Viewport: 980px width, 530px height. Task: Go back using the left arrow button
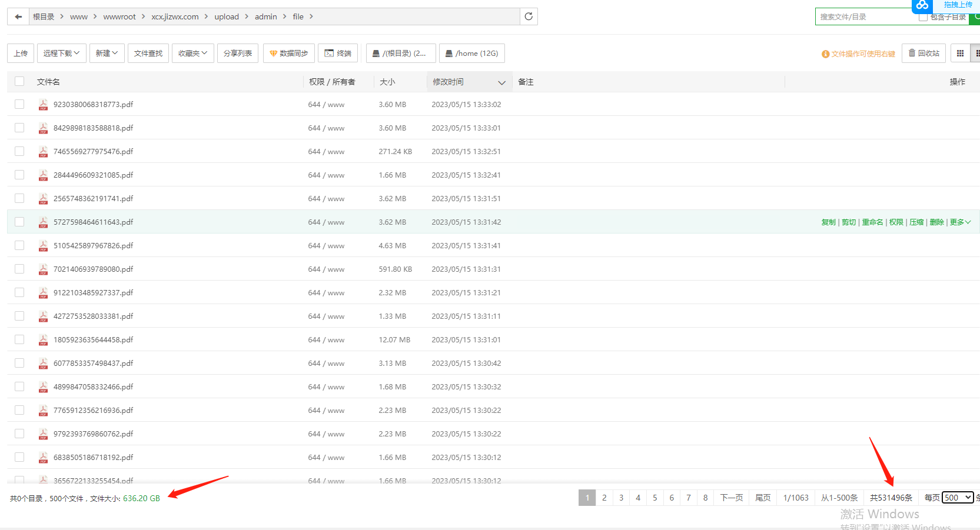(18, 16)
